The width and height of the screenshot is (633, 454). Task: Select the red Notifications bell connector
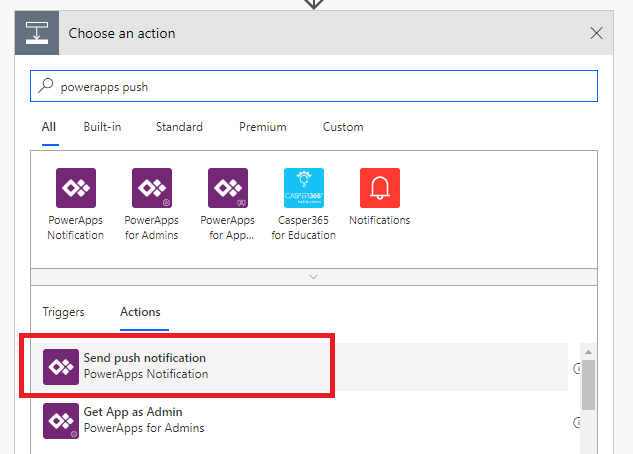(379, 188)
